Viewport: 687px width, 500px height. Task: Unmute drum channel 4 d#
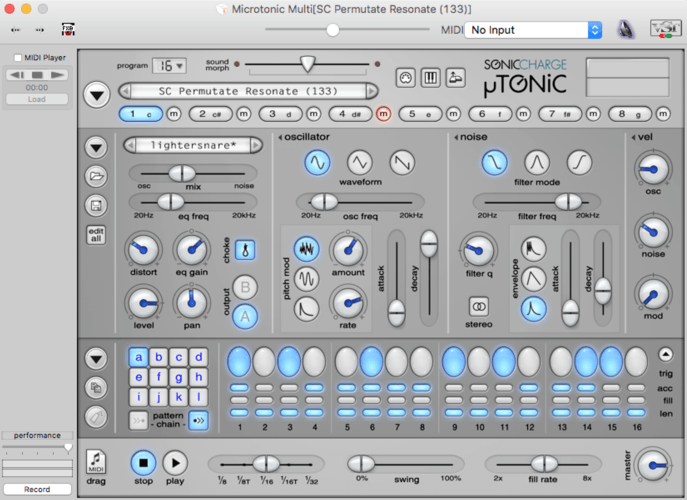pos(383,114)
